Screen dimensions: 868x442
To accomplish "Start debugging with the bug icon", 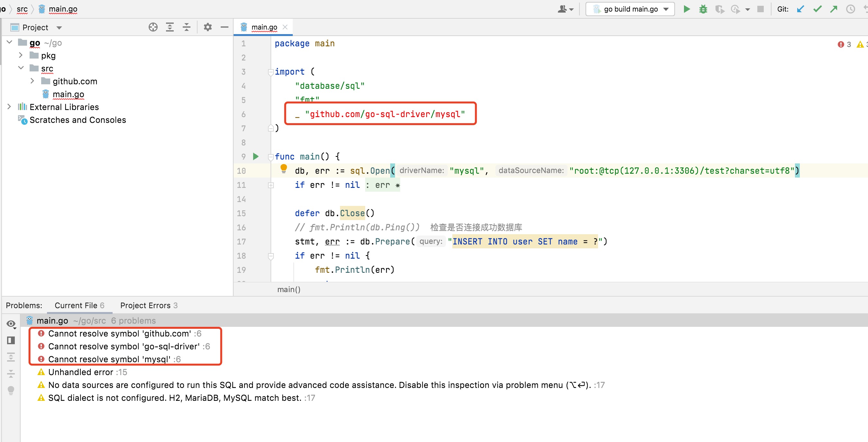I will (703, 9).
